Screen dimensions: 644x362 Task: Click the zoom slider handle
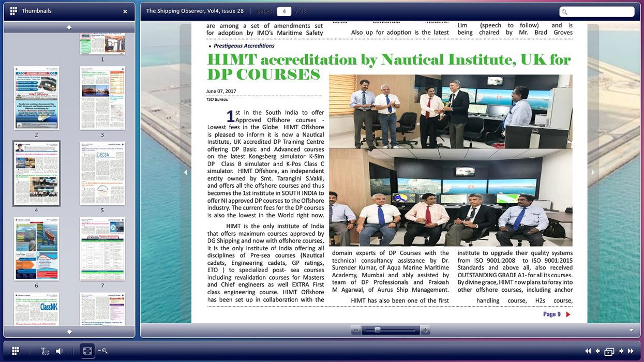(378, 330)
